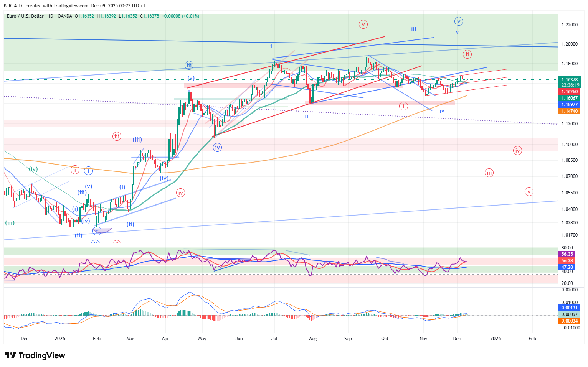Select the 1.20000 level on price axis

tap(569, 44)
